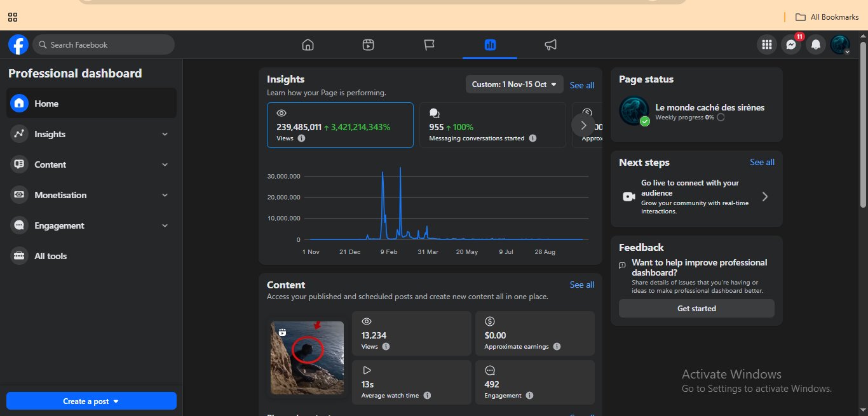Click See all link in Content section
This screenshot has height=416, width=868.
582,285
